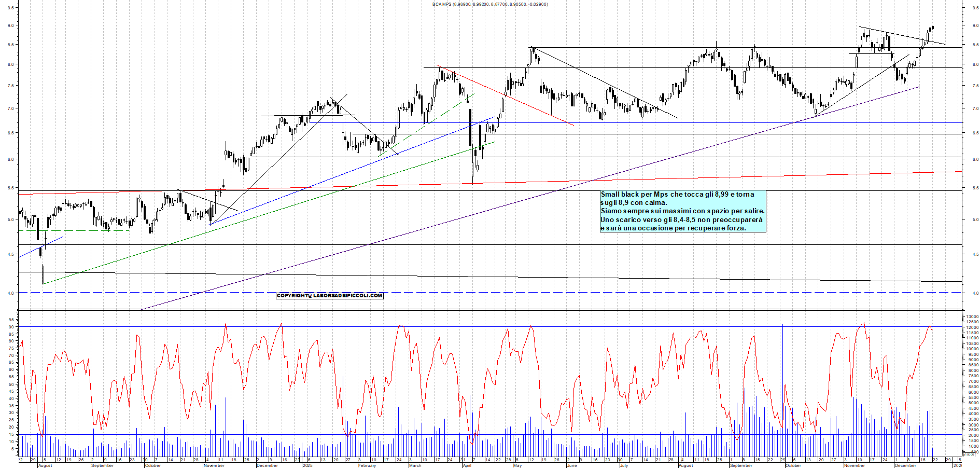
Task: Select the March month label
Action: tap(415, 465)
